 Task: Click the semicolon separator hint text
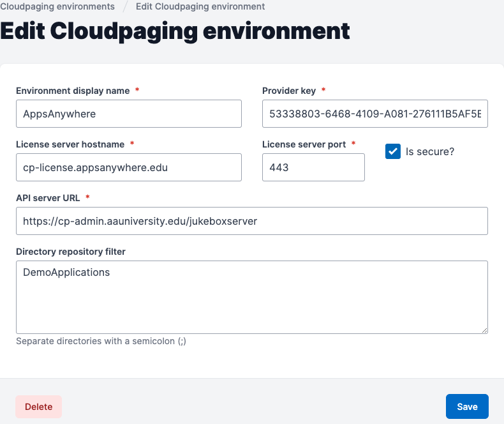click(x=101, y=341)
